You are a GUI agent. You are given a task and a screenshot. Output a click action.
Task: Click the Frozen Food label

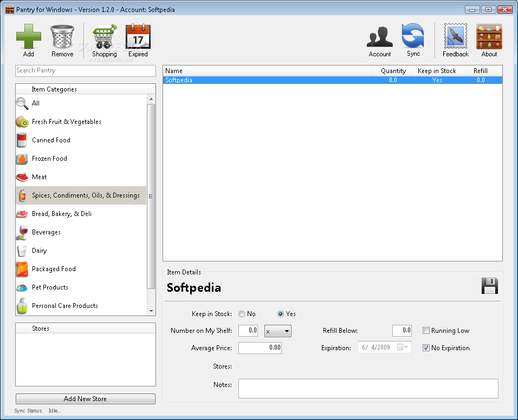pos(49,159)
